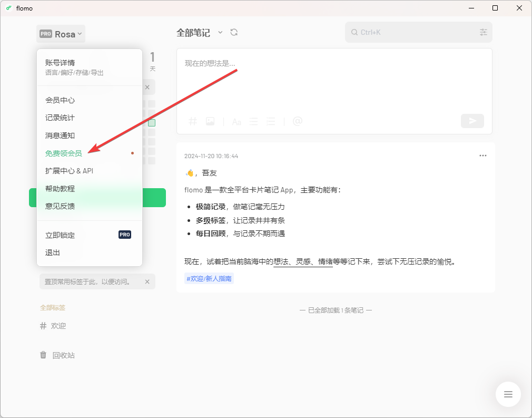Send the note with the paper plane icon

coord(472,121)
